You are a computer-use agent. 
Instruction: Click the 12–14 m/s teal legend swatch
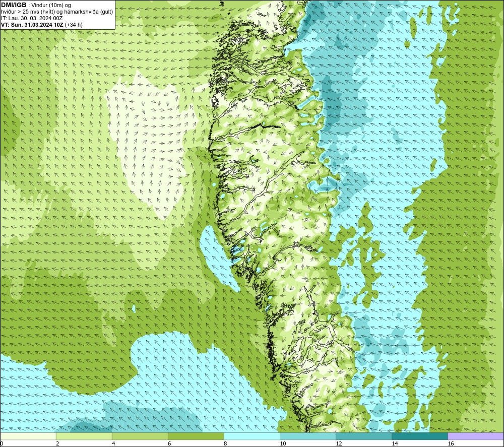pyautogui.click(x=363, y=436)
